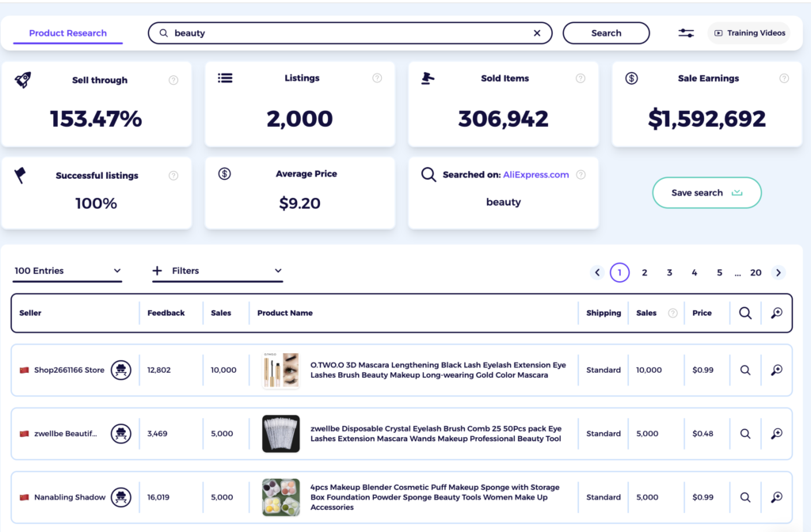The height and width of the screenshot is (532, 811).
Task: Open zoom analysis icon for the Makeup Sponge row
Action: [x=775, y=497]
